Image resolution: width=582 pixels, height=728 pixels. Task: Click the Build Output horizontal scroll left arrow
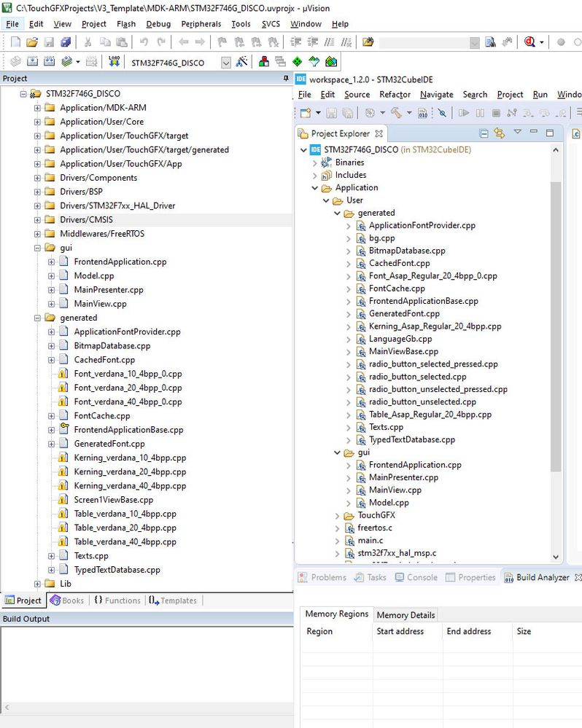tap(7, 708)
